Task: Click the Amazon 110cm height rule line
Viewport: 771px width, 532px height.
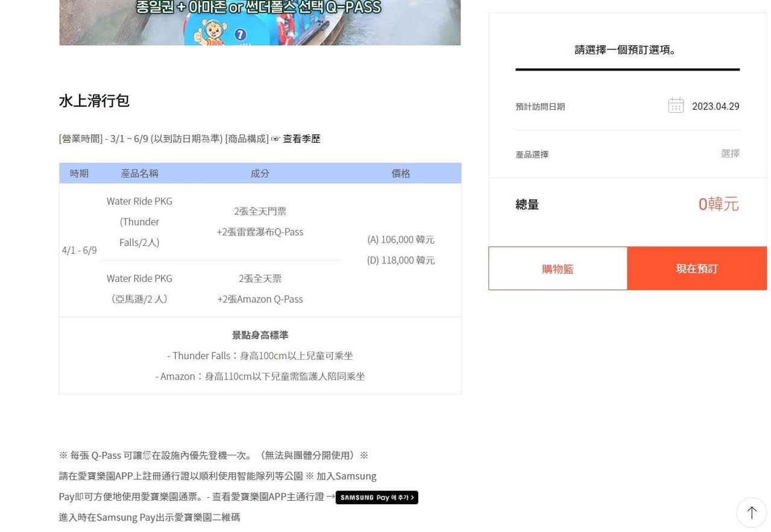Action: coord(260,376)
